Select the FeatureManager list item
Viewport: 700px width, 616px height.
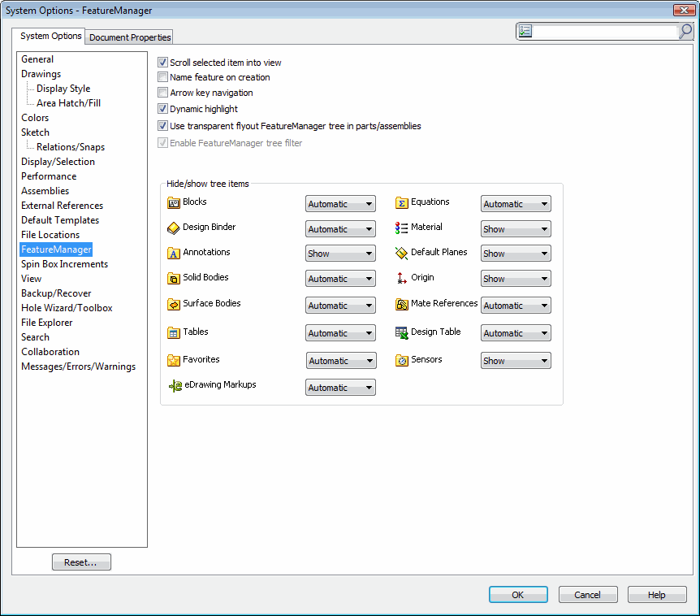[56, 249]
